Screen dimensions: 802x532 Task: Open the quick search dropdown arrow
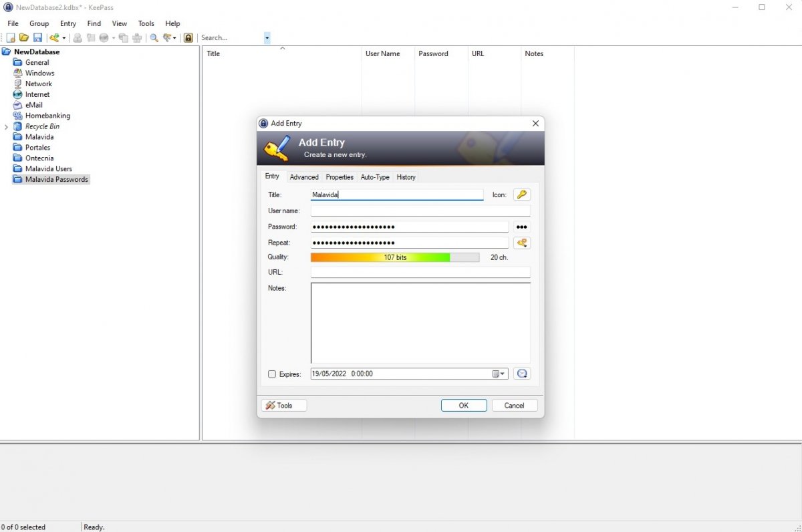[267, 38]
